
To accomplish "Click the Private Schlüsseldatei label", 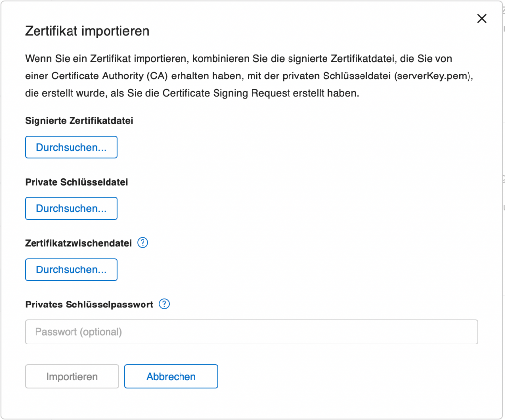I will pos(76,182).
